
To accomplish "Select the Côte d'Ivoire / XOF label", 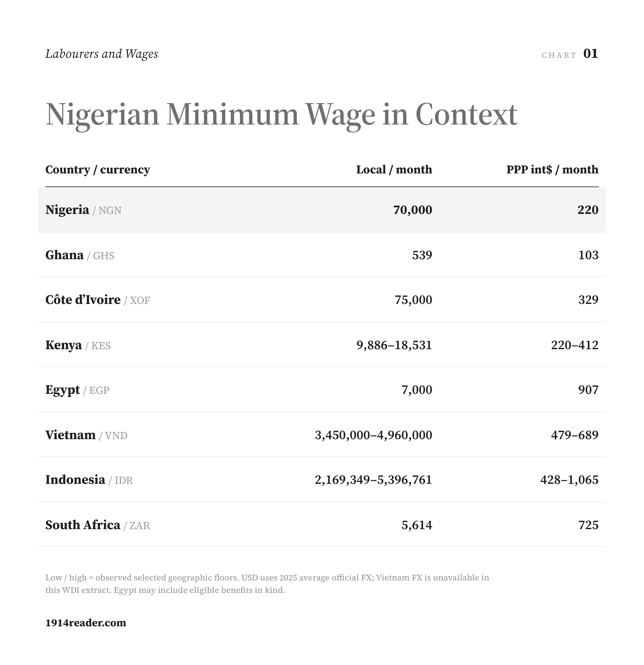I will [x=98, y=300].
